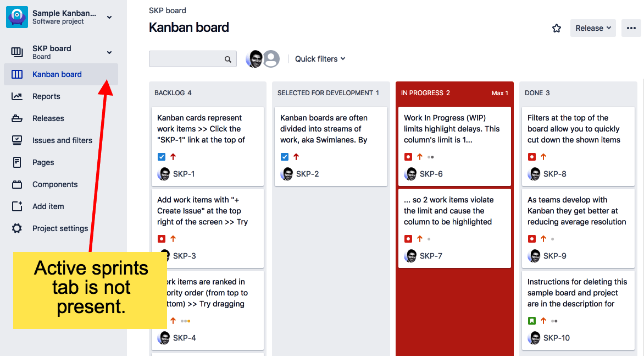Click inside the board search field
Image resolution: width=644 pixels, height=356 pixels.
pyautogui.click(x=190, y=58)
